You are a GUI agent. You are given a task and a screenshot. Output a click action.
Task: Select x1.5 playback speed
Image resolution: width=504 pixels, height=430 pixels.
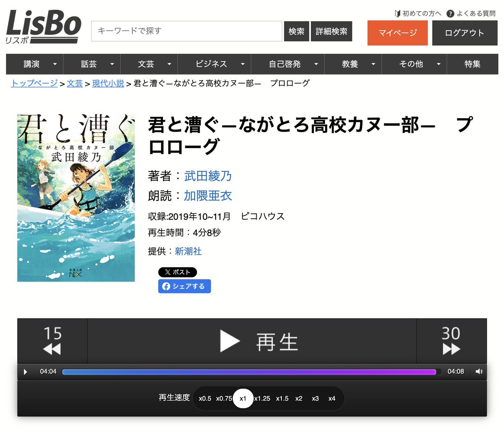[x=282, y=398]
